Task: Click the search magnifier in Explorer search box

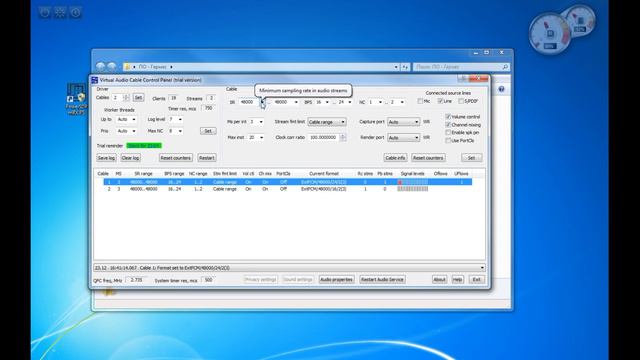Action: click(505, 67)
